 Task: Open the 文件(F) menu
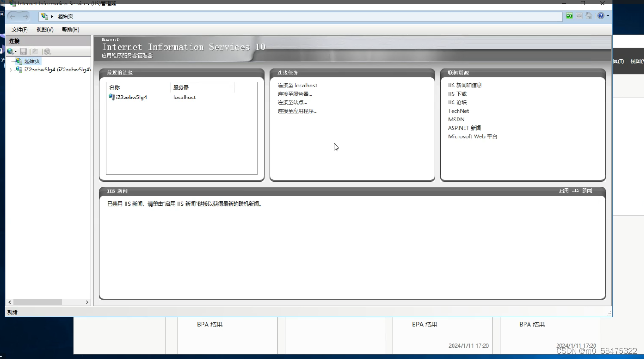coord(20,29)
